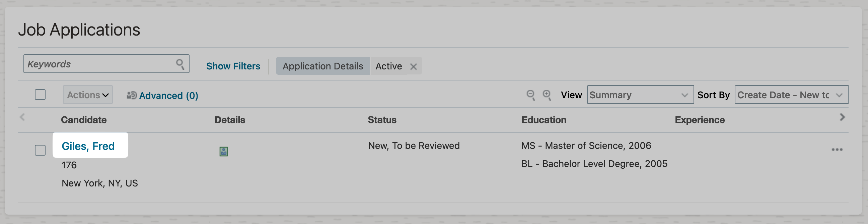The image size is (868, 224).
Task: Click the Show Filters link
Action: click(233, 66)
